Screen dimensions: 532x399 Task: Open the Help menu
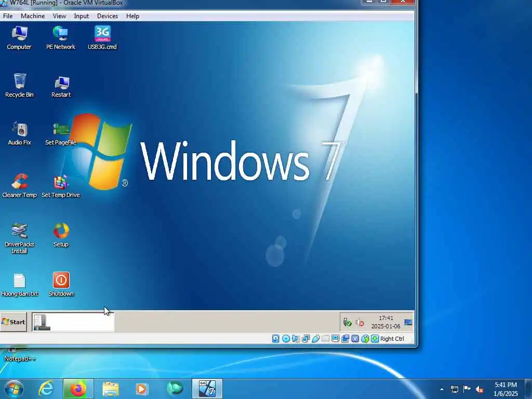tap(132, 16)
